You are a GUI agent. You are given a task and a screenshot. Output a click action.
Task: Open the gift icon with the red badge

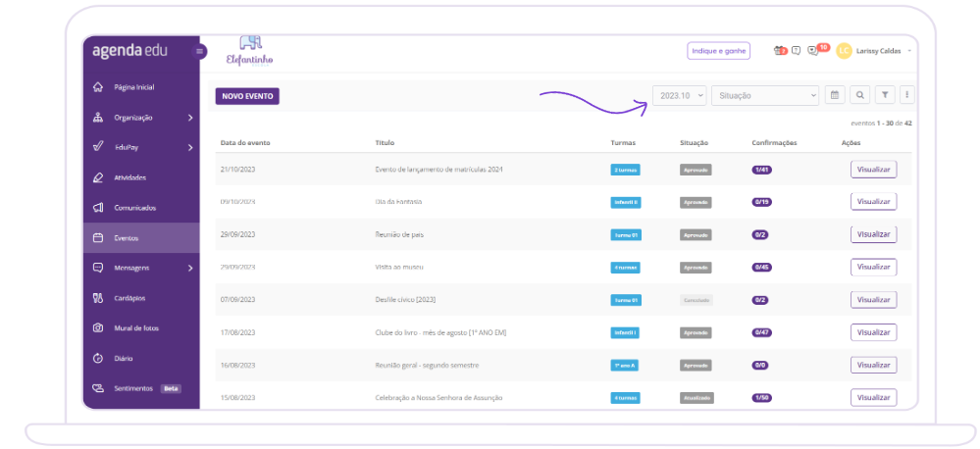[x=780, y=51]
